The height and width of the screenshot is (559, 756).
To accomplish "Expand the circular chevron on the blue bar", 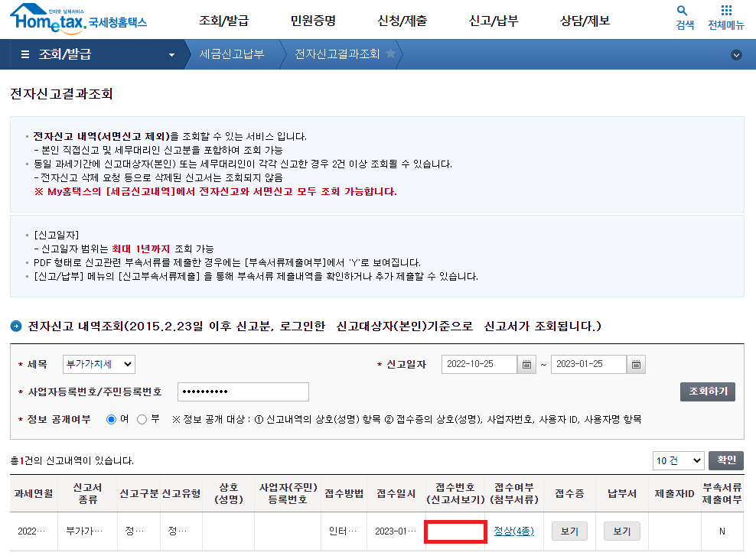I will (736, 55).
